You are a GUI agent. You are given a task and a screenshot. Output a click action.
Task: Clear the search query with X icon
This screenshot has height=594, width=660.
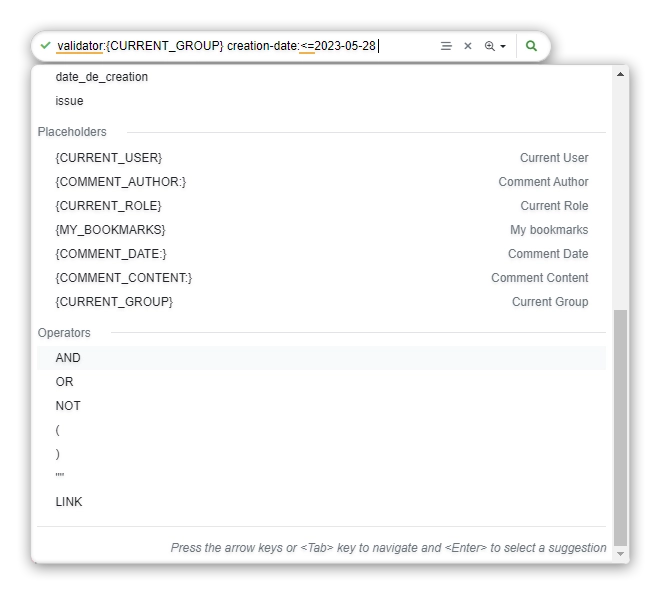(x=468, y=46)
